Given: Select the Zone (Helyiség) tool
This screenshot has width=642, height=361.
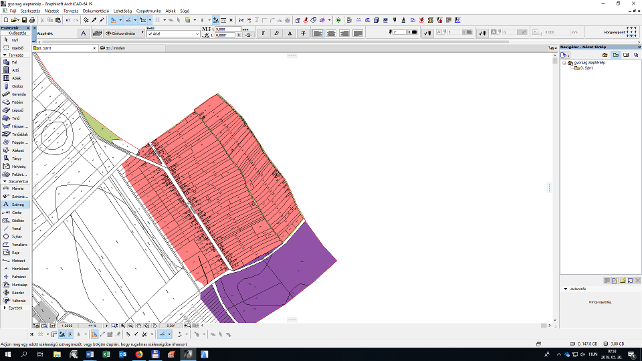Looking at the screenshot, I should 15,167.
